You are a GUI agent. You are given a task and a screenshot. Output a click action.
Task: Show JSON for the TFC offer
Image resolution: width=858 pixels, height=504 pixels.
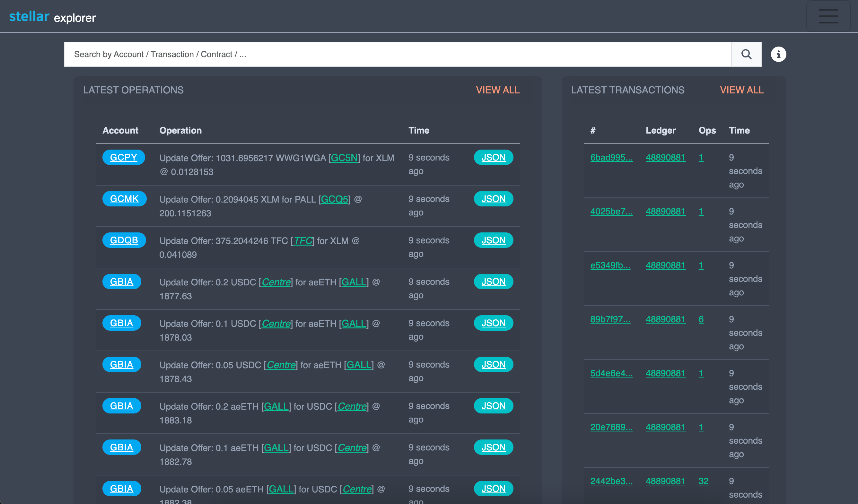coord(493,240)
